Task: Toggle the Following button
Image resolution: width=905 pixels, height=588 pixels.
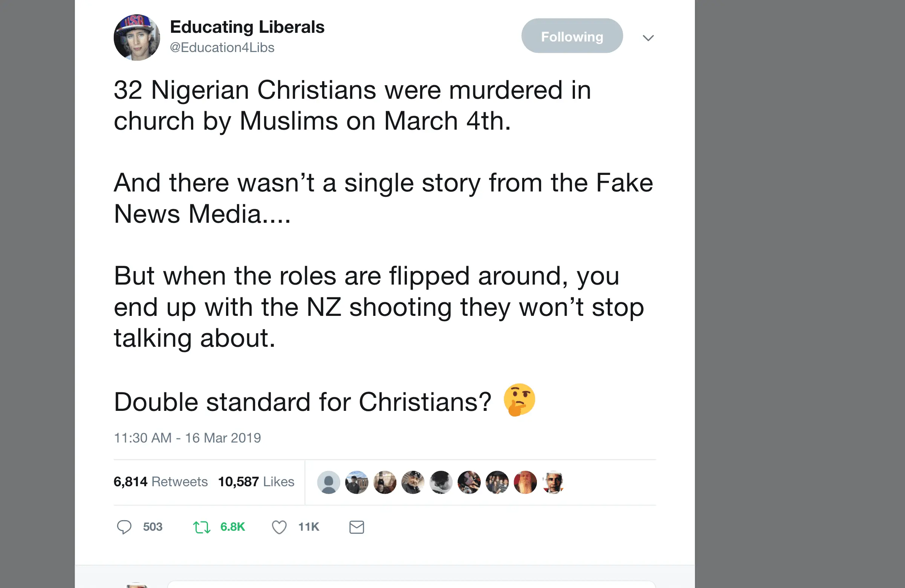Action: coord(572,36)
